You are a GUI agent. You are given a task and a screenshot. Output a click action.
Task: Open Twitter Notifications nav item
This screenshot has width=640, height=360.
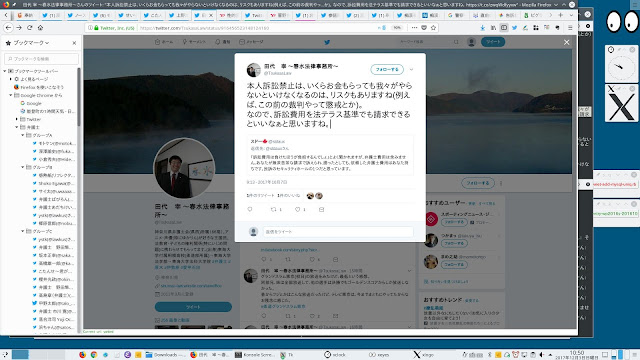point(222,42)
